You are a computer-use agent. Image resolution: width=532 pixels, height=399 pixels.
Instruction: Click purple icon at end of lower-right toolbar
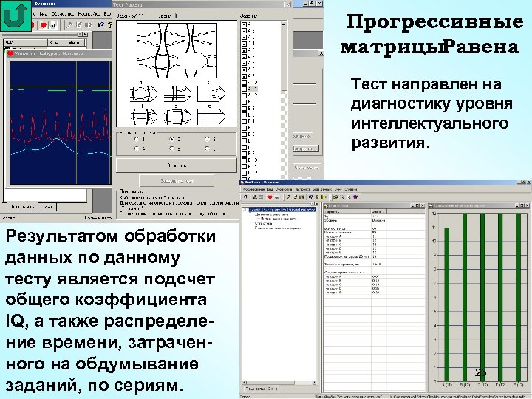pyautogui.click(x=355, y=197)
